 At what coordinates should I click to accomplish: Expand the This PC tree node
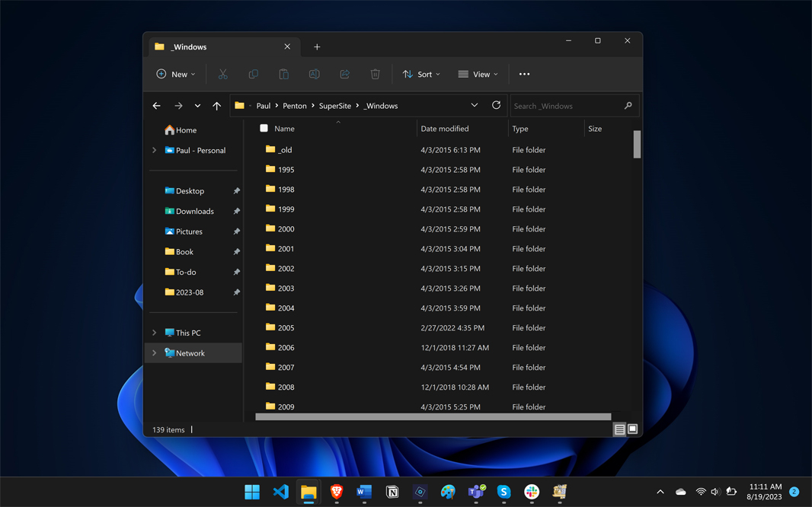pos(155,333)
